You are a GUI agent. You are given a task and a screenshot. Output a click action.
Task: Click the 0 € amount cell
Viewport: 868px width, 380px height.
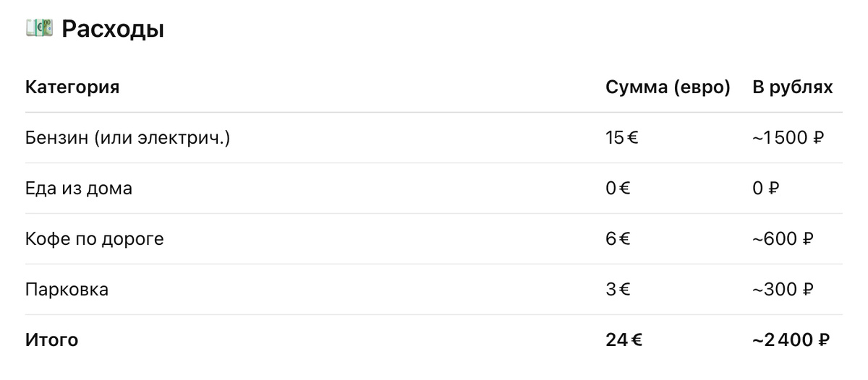click(618, 189)
